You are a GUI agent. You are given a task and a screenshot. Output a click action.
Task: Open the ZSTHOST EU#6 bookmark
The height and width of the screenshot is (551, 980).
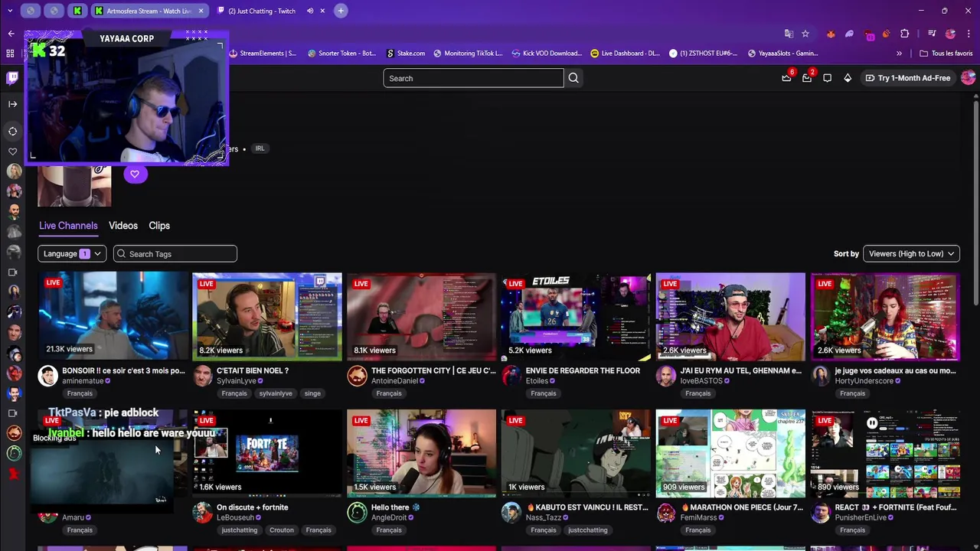pyautogui.click(x=704, y=54)
